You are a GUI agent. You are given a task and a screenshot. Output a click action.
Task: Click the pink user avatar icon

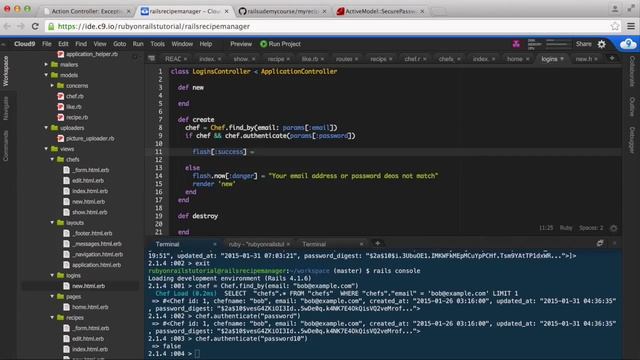[x=516, y=44]
